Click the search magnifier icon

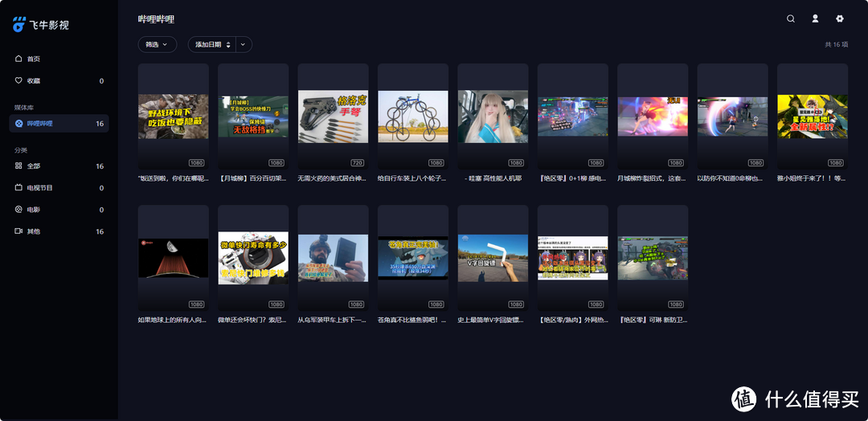[x=791, y=18]
